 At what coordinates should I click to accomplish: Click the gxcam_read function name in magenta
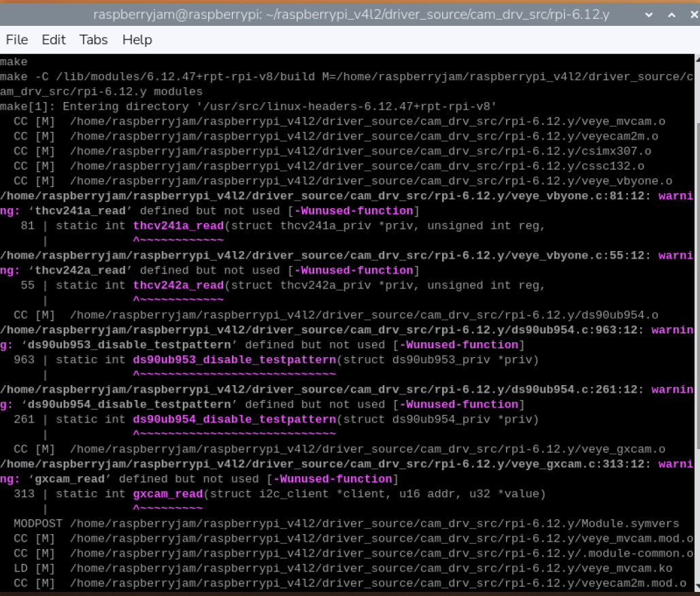pos(168,494)
